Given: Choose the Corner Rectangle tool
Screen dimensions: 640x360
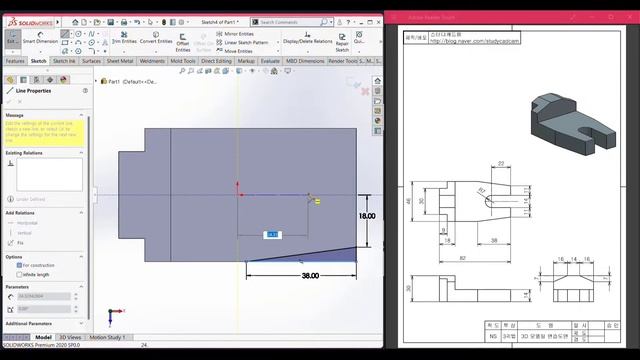Looking at the screenshot, I should (64, 42).
